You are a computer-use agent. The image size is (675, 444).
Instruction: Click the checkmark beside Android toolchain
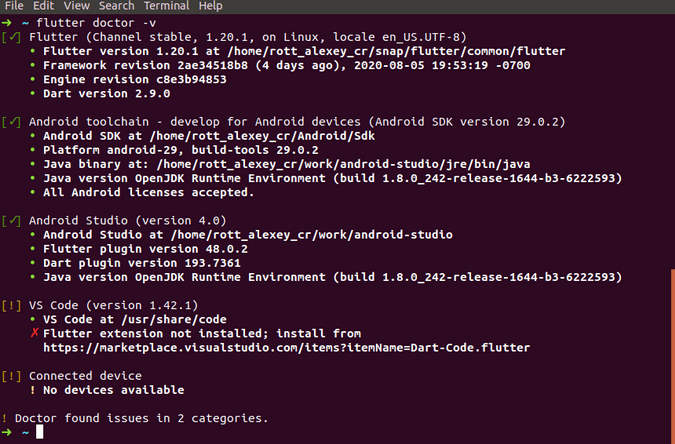[x=11, y=122]
